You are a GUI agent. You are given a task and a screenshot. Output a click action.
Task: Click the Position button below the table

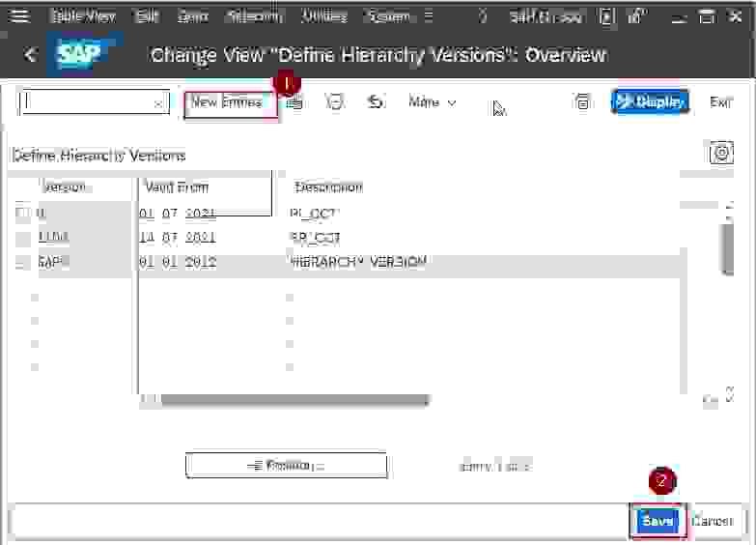pos(287,466)
